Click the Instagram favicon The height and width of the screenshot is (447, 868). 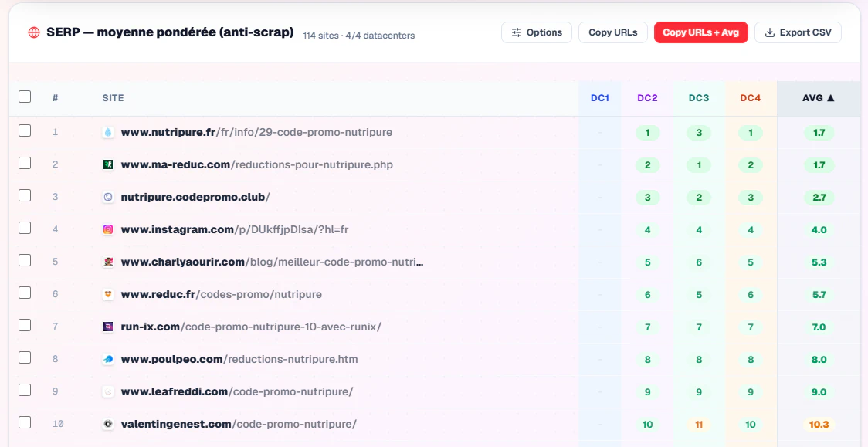click(108, 229)
